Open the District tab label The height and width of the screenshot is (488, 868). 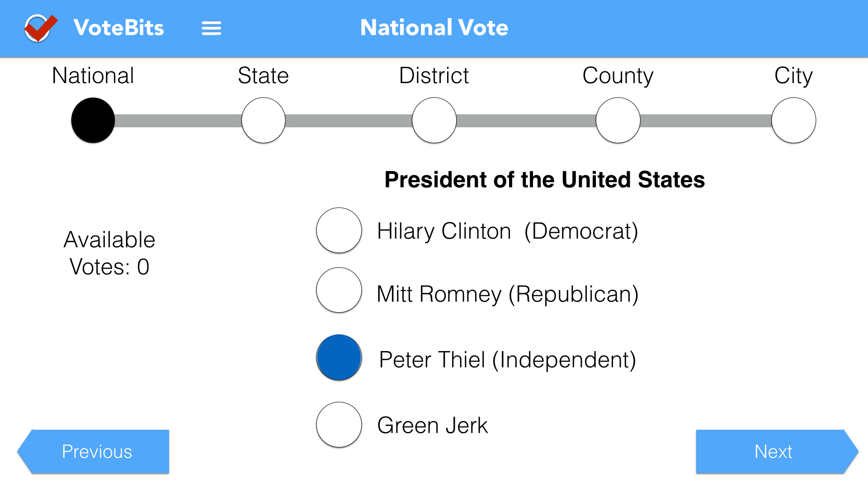[x=434, y=75]
